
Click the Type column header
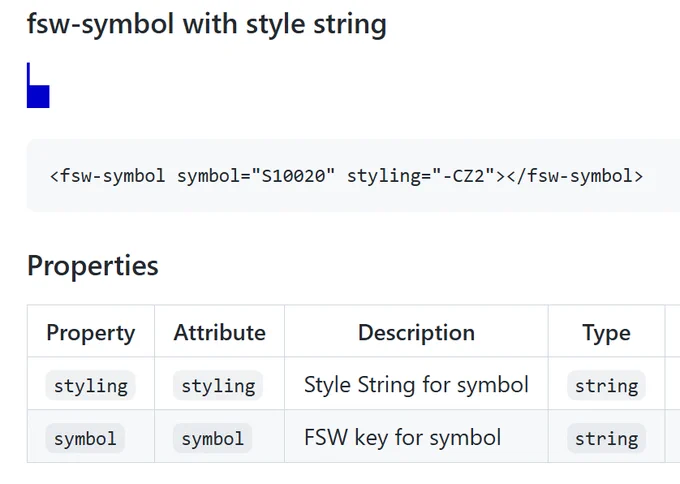tap(606, 332)
